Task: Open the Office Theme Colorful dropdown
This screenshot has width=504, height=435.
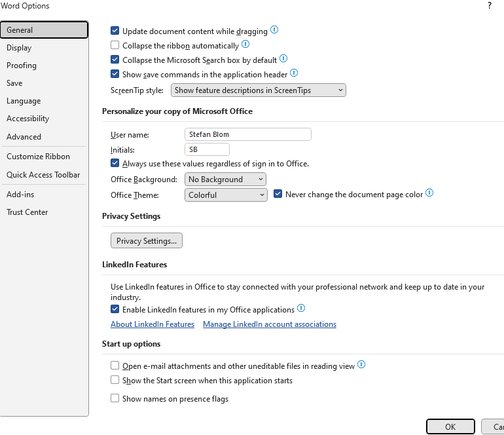Action: pos(226,195)
